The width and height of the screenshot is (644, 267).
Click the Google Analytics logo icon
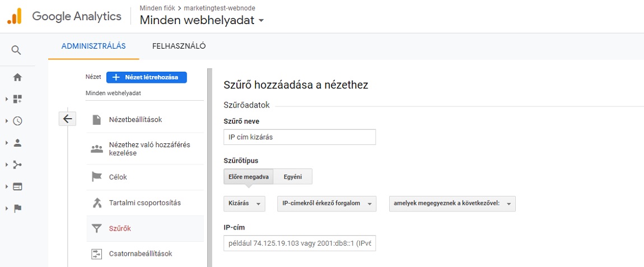(15, 16)
